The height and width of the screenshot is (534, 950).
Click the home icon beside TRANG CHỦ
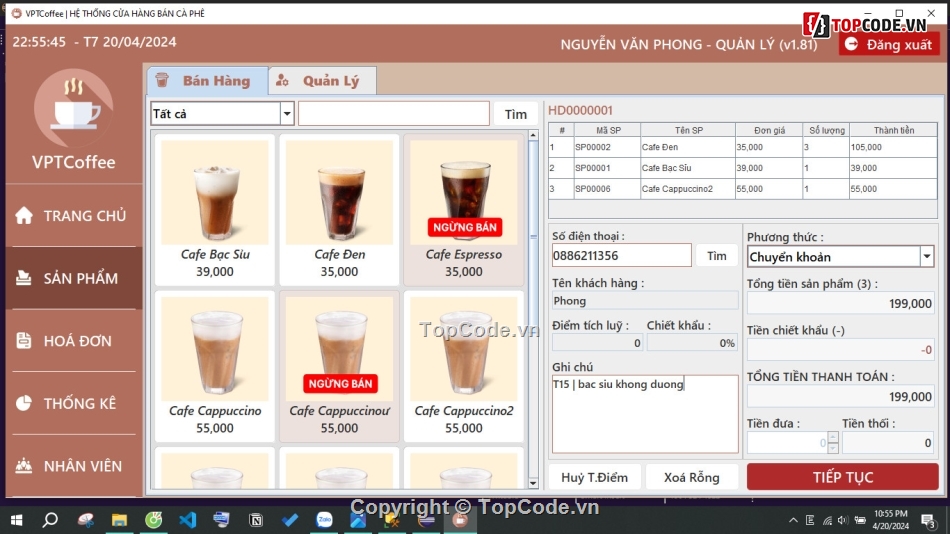tap(24, 216)
